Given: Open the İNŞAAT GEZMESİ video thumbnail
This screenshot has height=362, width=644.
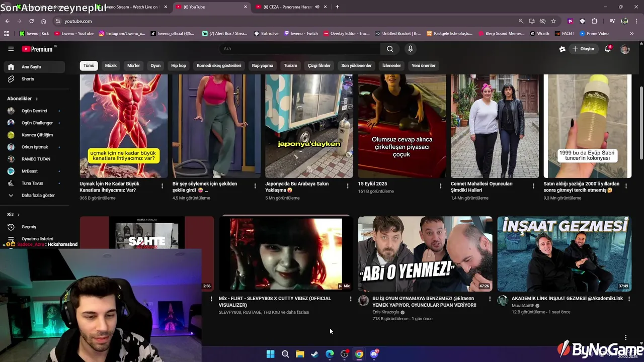Looking at the screenshot, I should [x=564, y=254].
